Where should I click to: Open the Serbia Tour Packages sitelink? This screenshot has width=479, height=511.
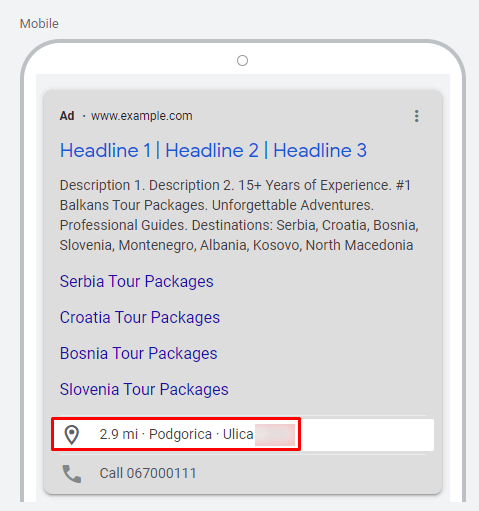click(x=137, y=281)
